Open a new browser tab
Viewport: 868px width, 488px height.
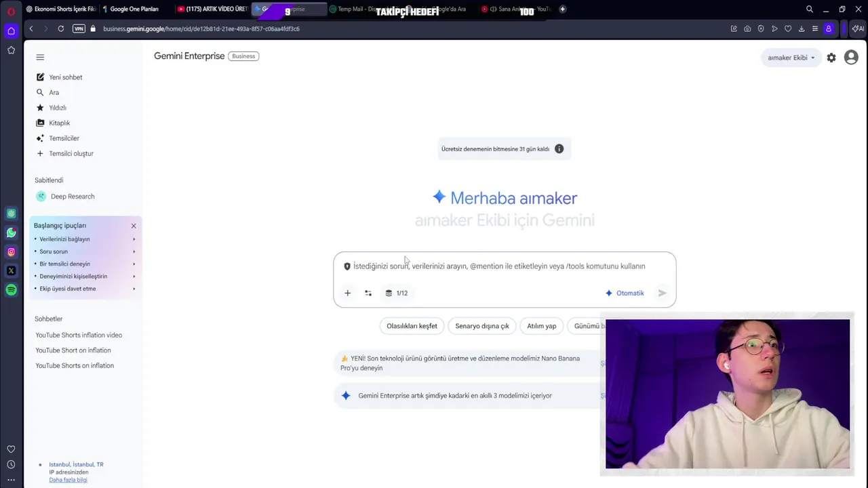pyautogui.click(x=562, y=9)
